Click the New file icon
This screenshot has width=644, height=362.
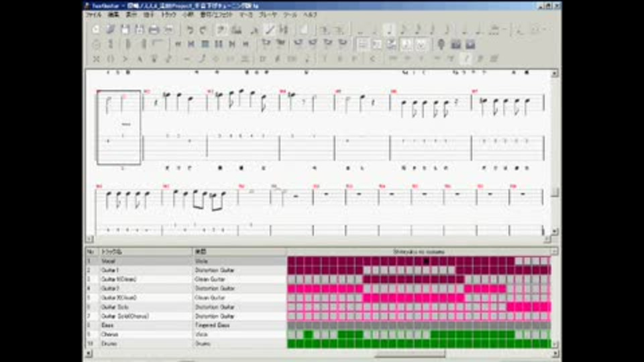[96, 29]
